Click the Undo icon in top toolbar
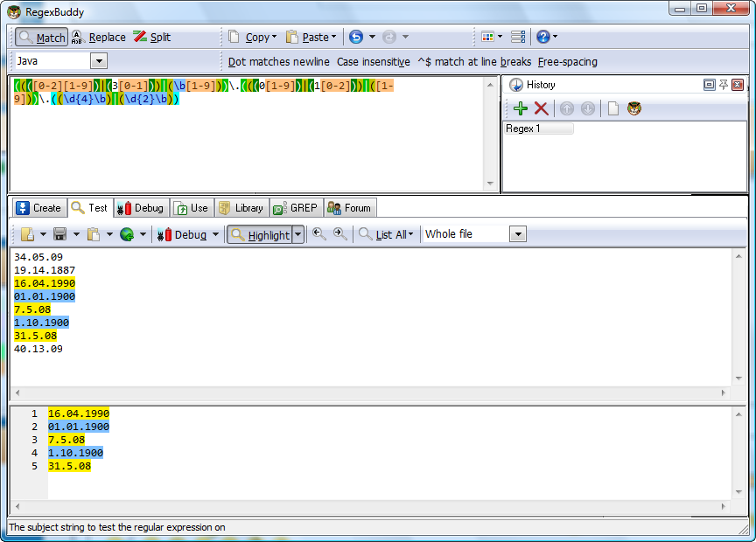This screenshot has width=756, height=542. [x=356, y=37]
